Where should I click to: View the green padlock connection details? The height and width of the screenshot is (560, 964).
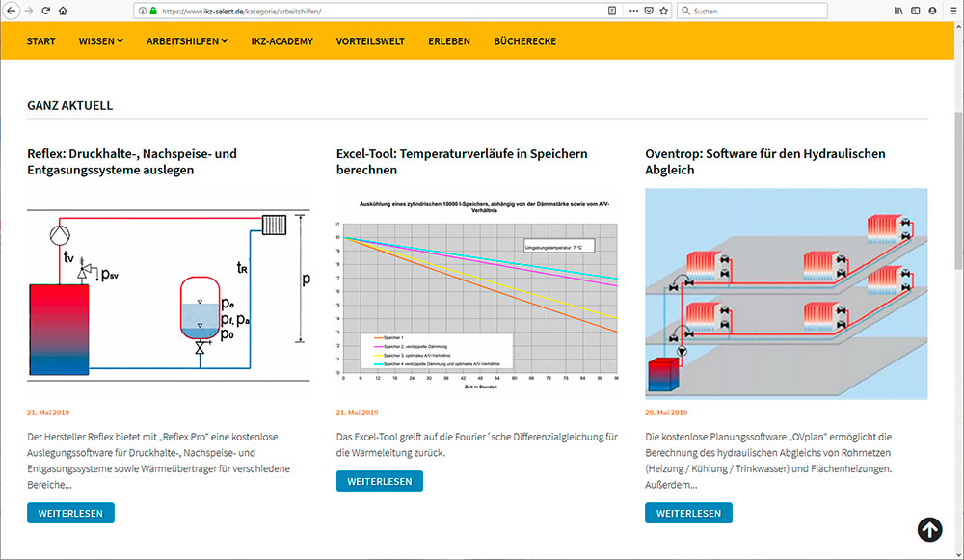153,11
